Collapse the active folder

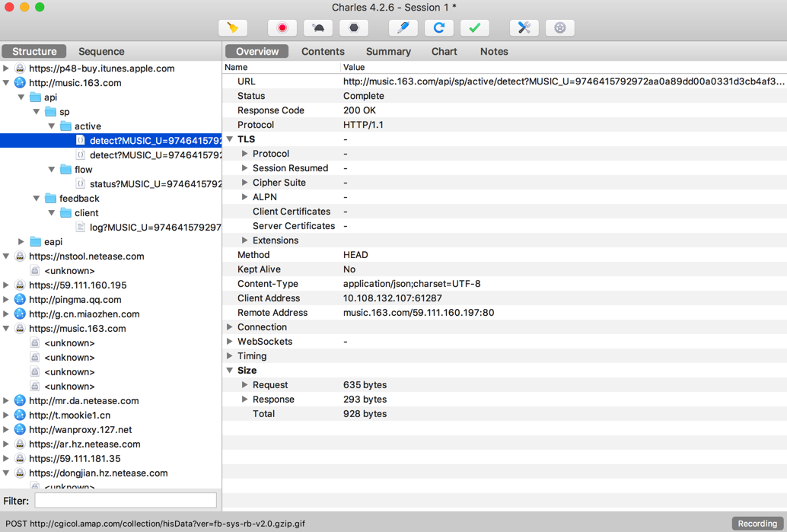point(51,126)
